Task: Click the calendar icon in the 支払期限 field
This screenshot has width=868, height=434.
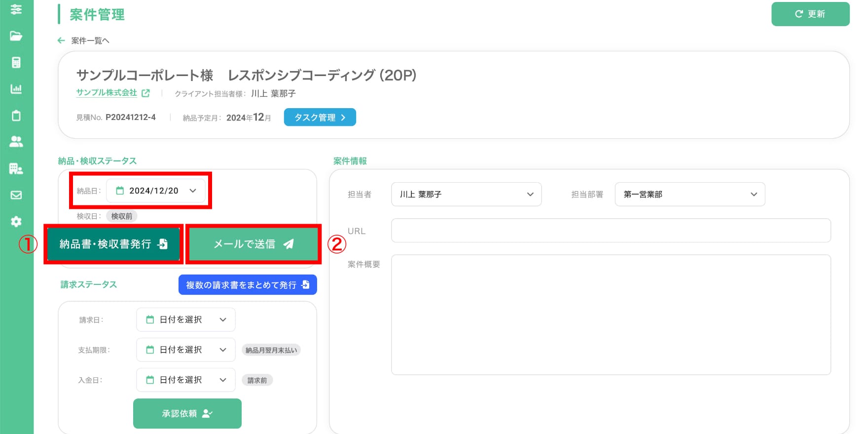Action: pyautogui.click(x=150, y=350)
